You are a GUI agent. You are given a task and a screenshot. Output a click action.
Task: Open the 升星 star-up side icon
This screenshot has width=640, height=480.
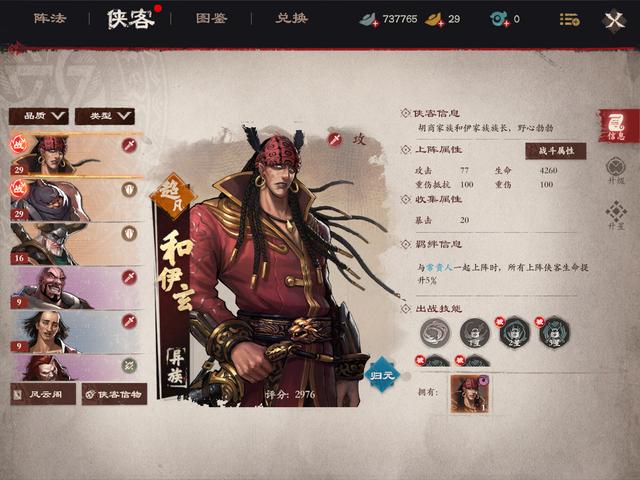pos(616,215)
